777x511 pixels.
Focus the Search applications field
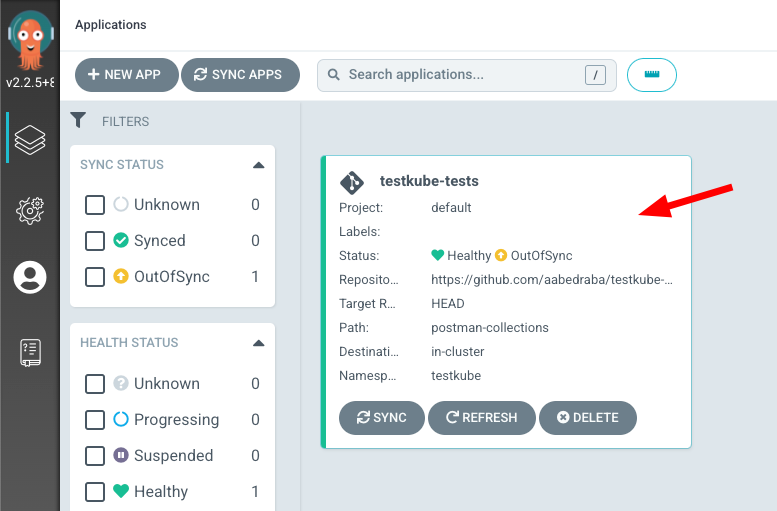point(467,75)
